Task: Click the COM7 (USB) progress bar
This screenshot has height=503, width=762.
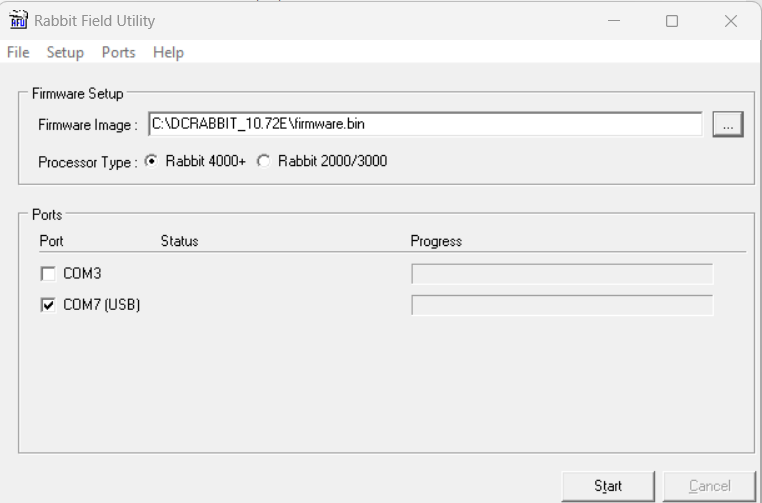Action: [x=562, y=305]
